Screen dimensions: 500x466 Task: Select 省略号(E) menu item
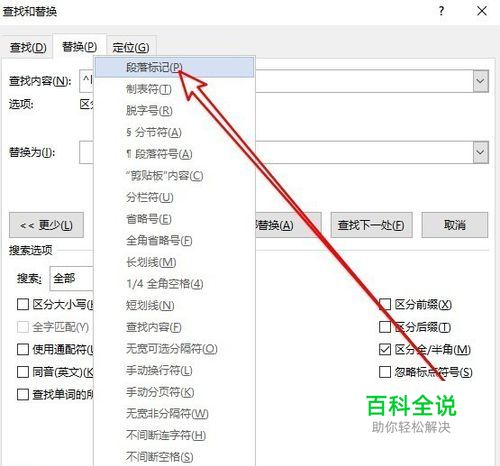[174, 219]
